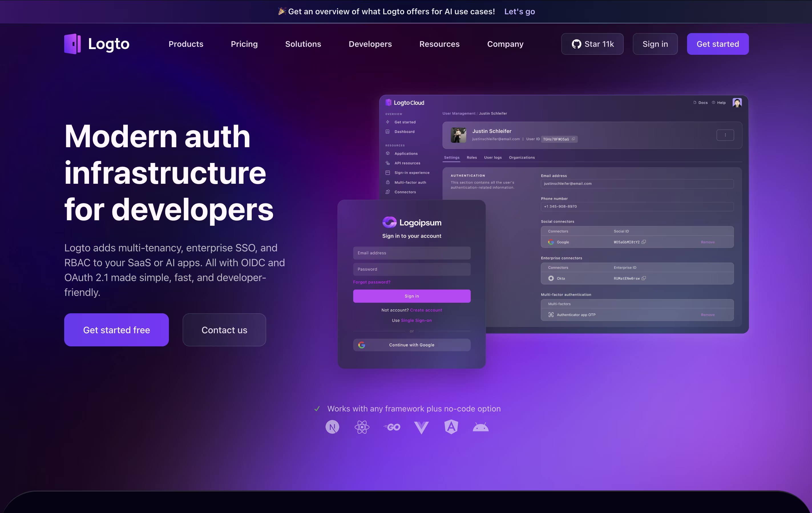Image resolution: width=812 pixels, height=513 pixels.
Task: Click the Next.js framework icon
Action: [x=332, y=427]
